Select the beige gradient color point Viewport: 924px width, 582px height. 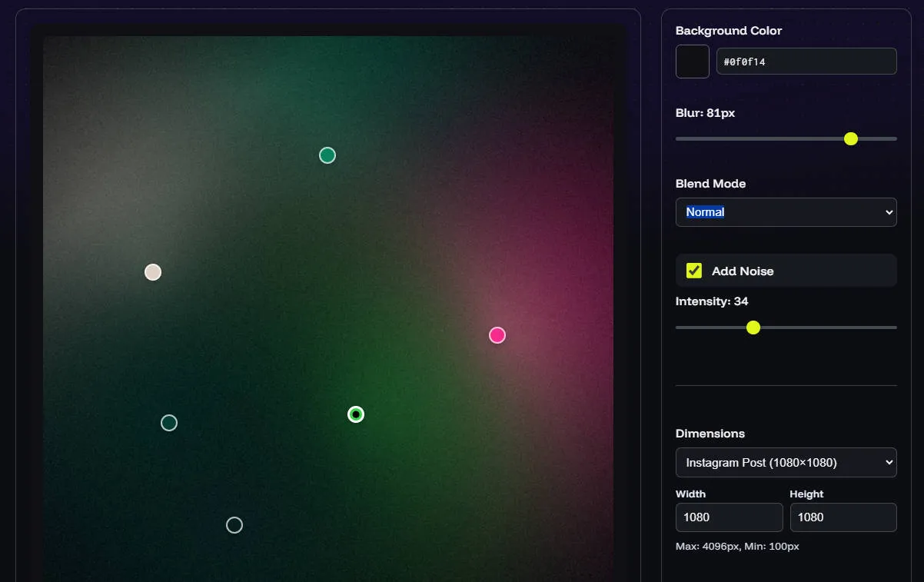[153, 272]
